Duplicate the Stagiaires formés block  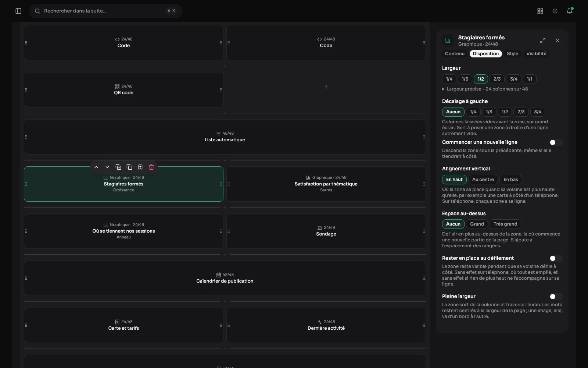pyautogui.click(x=118, y=167)
